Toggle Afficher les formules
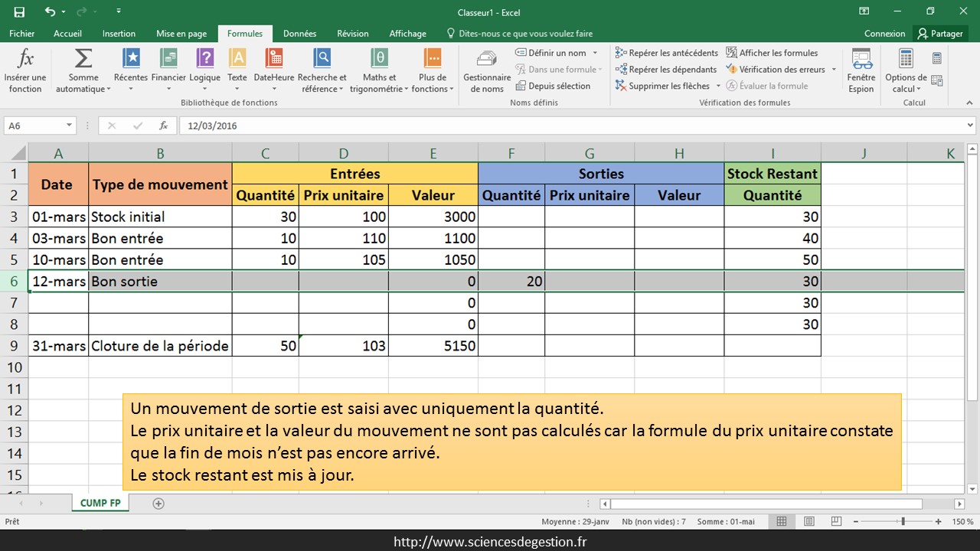This screenshot has height=551, width=980. point(772,53)
